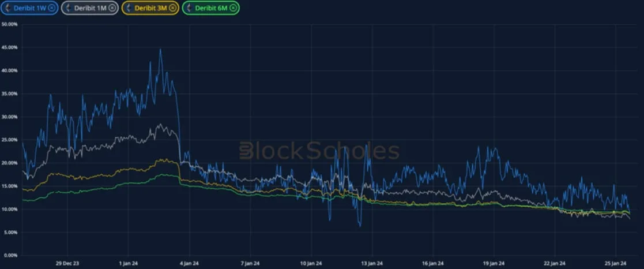
Task: Click the 50.00% y-axis label
Action: click(x=9, y=24)
